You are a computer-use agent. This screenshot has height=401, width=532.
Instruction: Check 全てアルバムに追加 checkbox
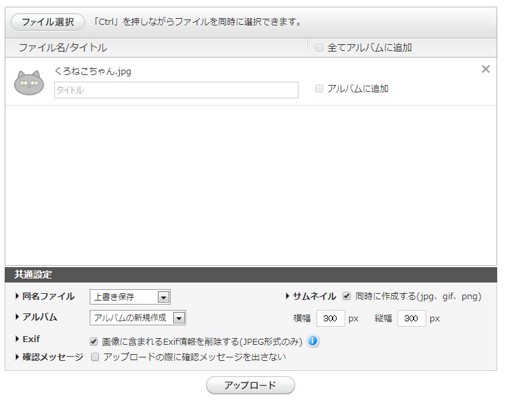coord(319,48)
